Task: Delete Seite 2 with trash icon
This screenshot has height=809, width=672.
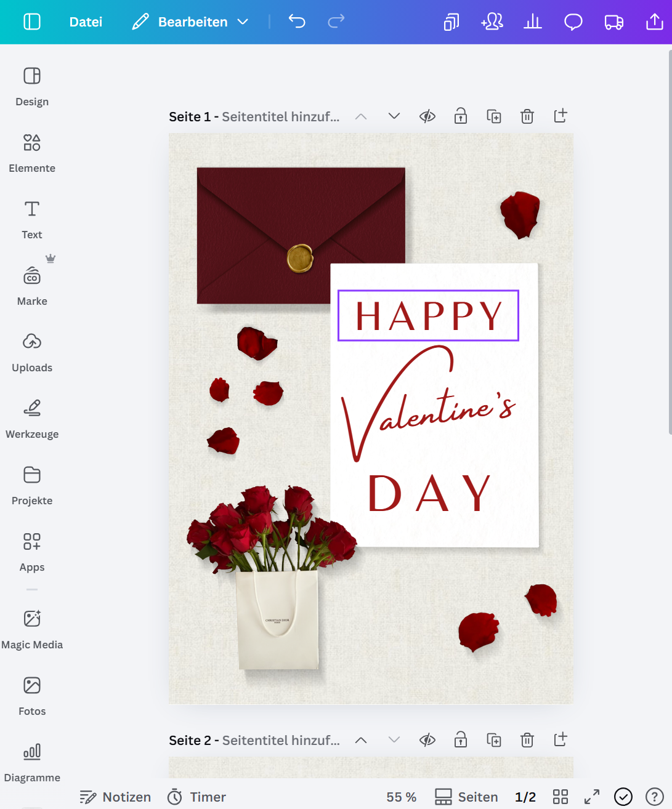Action: tap(527, 739)
